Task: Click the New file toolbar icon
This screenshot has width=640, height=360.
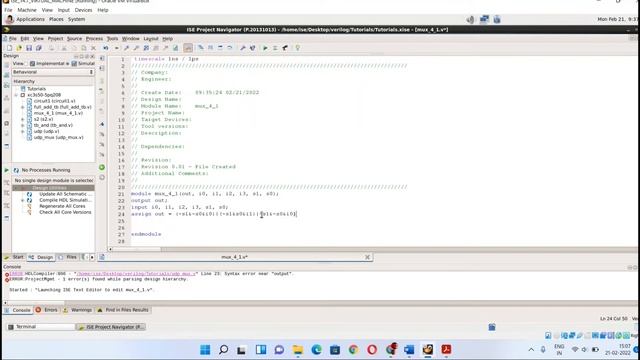Action: pos(9,48)
